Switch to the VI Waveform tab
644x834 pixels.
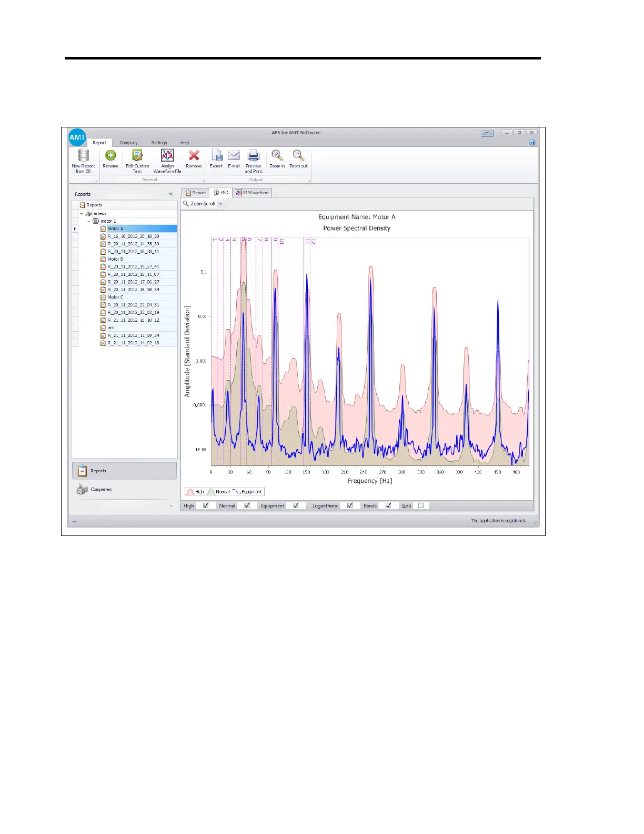tap(252, 193)
